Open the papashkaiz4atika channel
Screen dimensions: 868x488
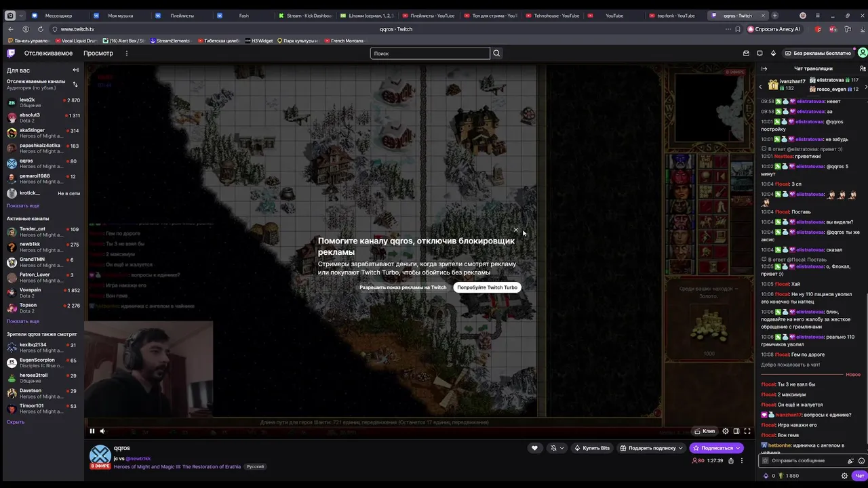[43, 148]
